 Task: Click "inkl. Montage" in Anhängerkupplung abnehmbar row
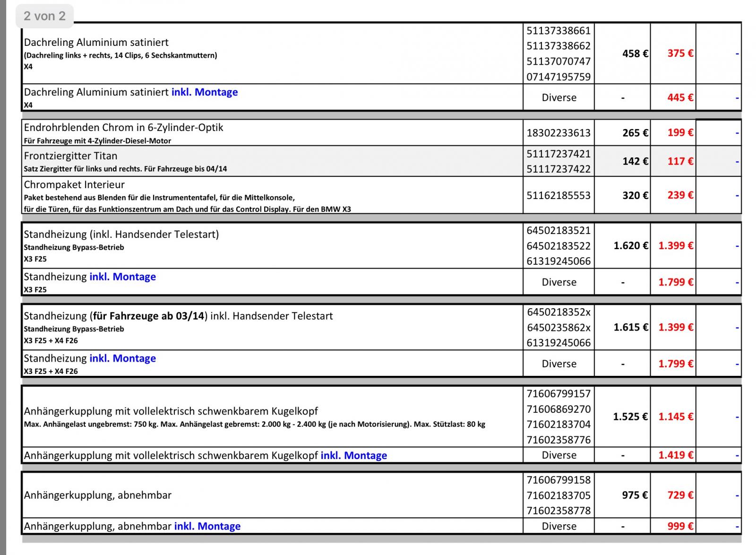click(207, 526)
